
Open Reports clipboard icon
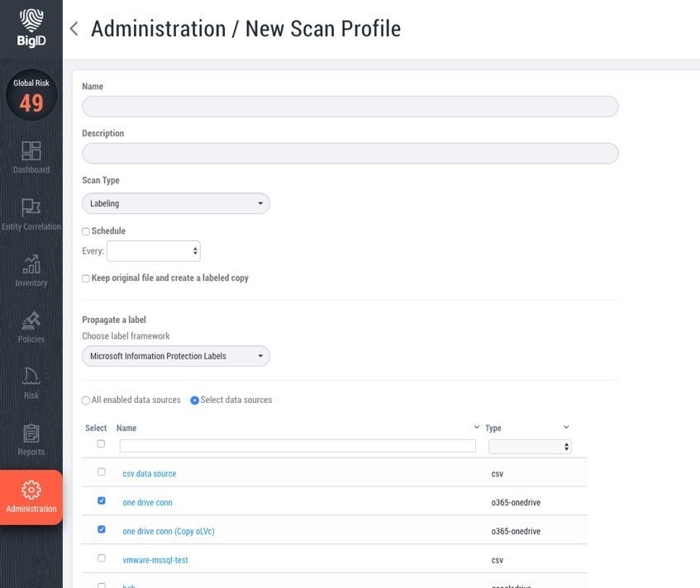pos(31,433)
